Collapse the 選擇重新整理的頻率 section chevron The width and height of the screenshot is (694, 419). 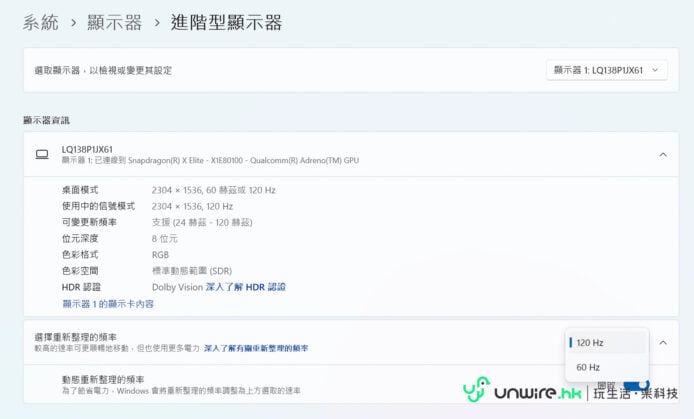coord(662,342)
